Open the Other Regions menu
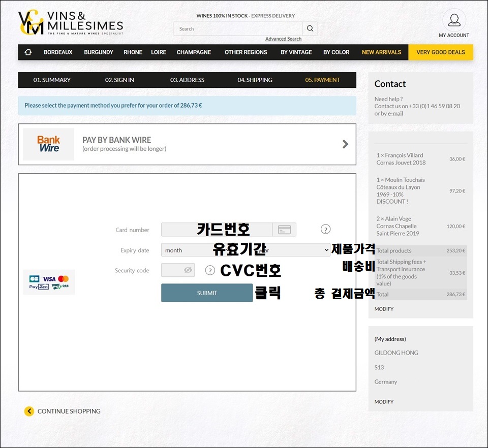Viewport: 488px width, 448px height. (246, 52)
